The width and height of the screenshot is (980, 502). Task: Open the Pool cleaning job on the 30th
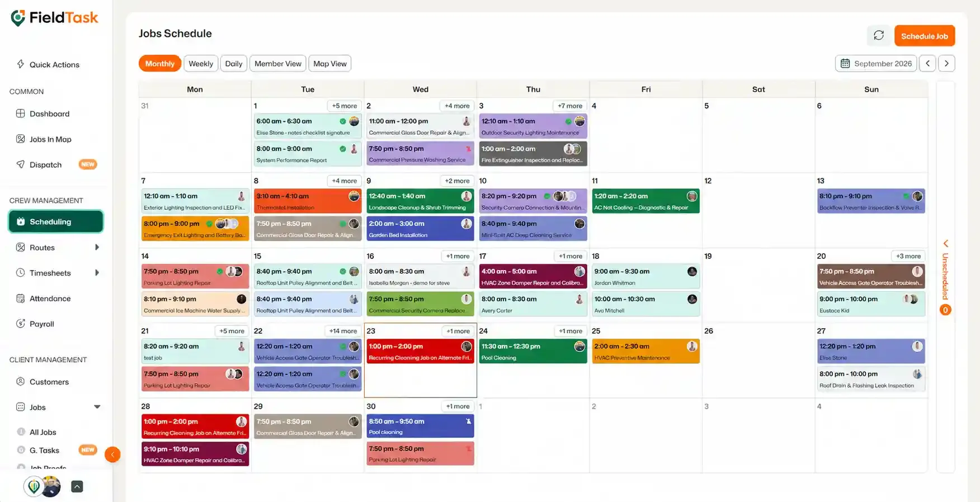click(420, 427)
